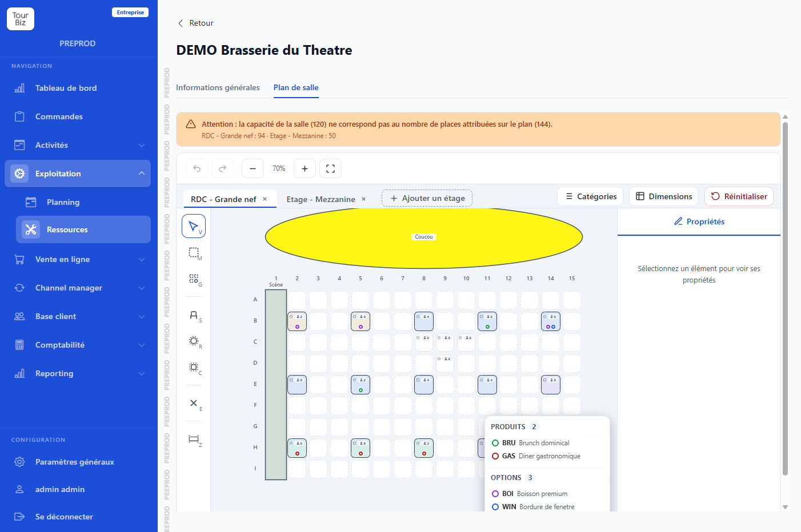Select the seat (S) placement tool

tap(194, 315)
